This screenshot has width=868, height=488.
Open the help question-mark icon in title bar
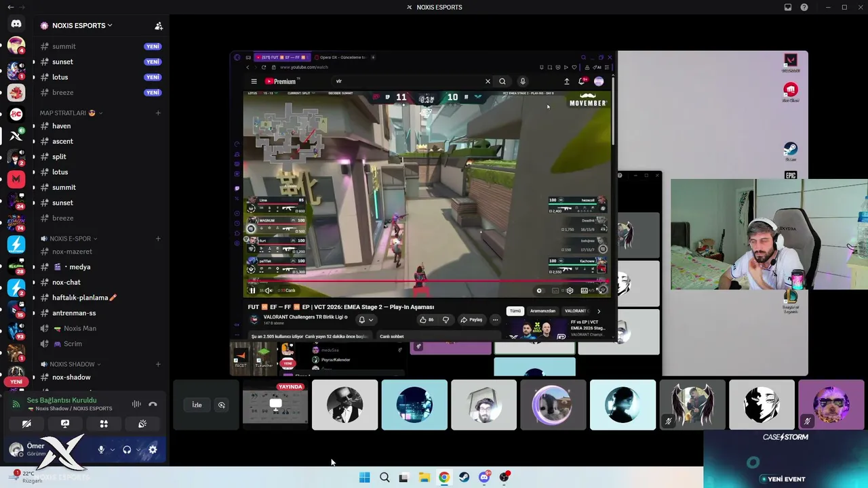(804, 7)
